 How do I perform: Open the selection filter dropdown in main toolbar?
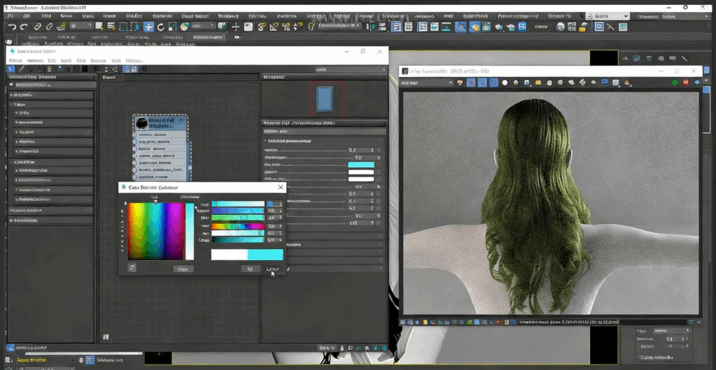(81, 26)
